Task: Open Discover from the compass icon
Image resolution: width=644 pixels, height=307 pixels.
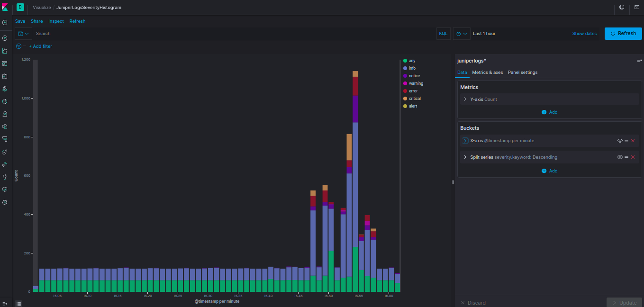Action: (x=5, y=38)
